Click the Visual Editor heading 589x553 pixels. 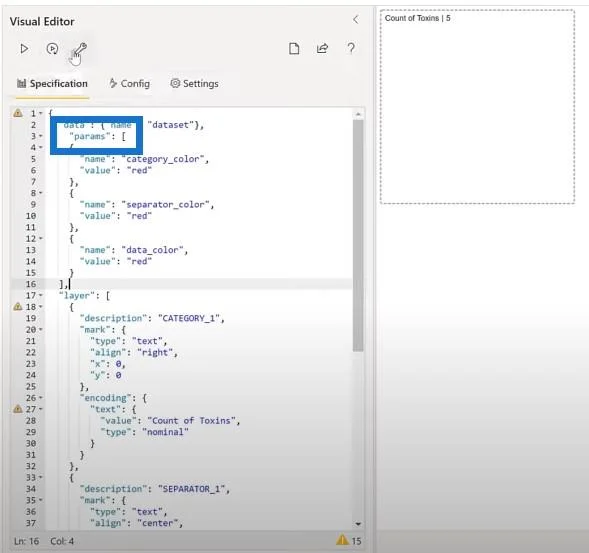coord(42,21)
